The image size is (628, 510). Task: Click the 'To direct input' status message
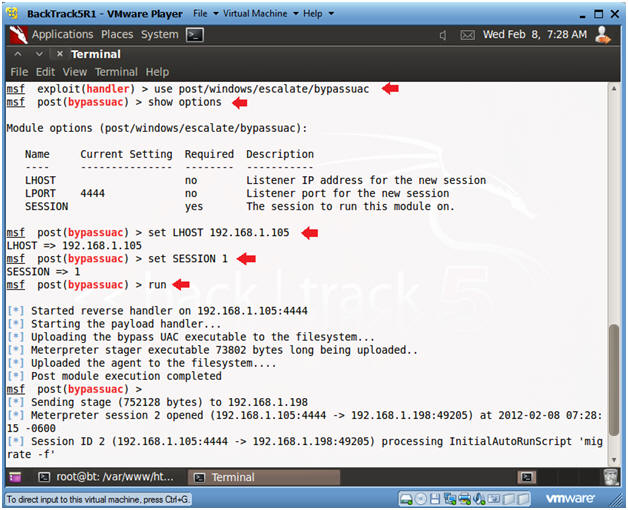98,500
